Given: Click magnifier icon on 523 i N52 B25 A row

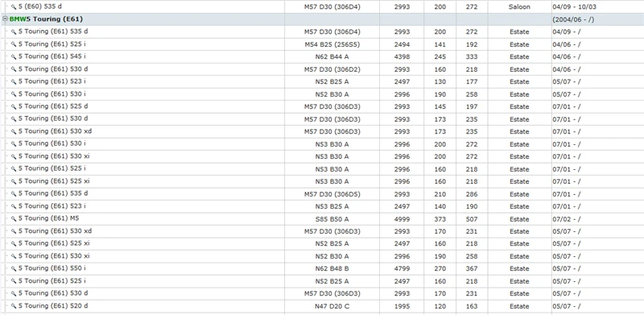Looking at the screenshot, I should pyautogui.click(x=14, y=82).
